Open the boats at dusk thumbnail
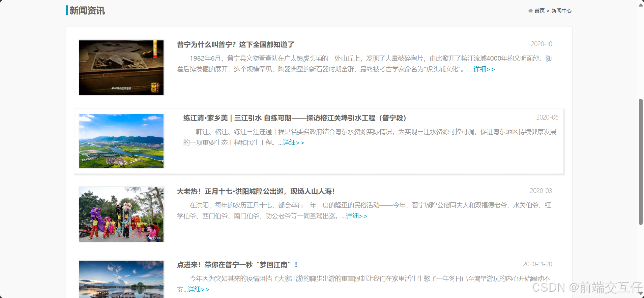Viewport: 644px width, 298px height. 121,279
